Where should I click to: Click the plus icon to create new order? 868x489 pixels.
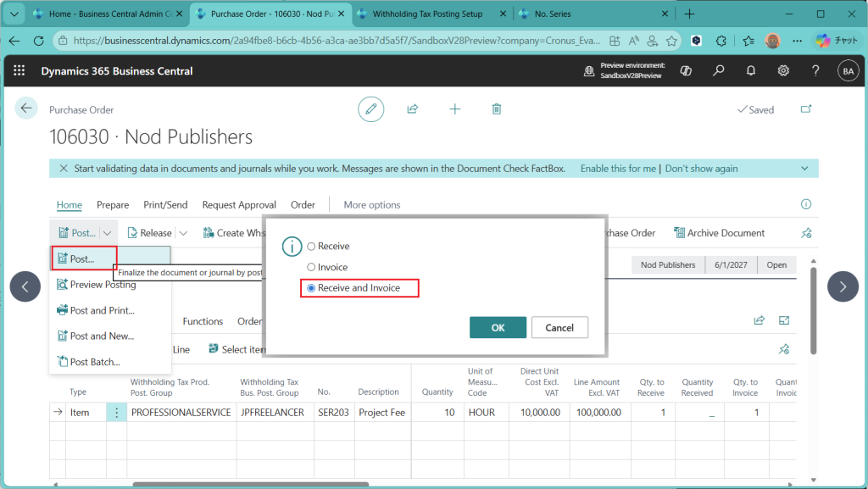(455, 109)
